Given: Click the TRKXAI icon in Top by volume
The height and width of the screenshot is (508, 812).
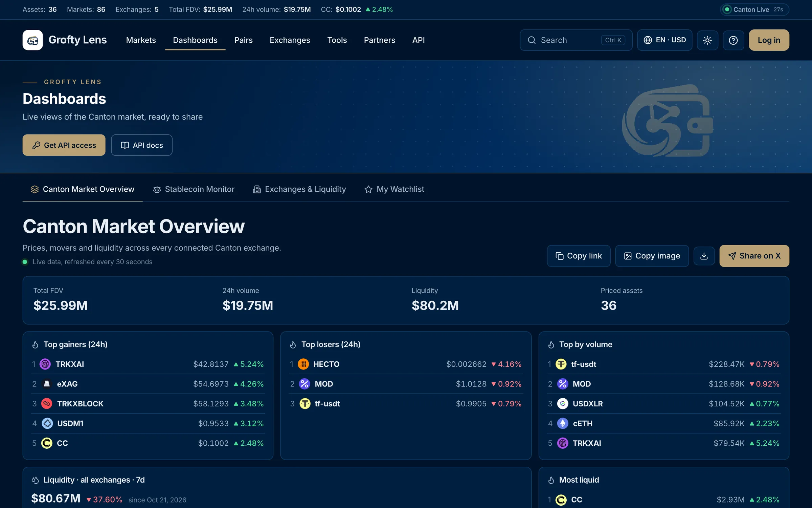Looking at the screenshot, I should (x=562, y=443).
